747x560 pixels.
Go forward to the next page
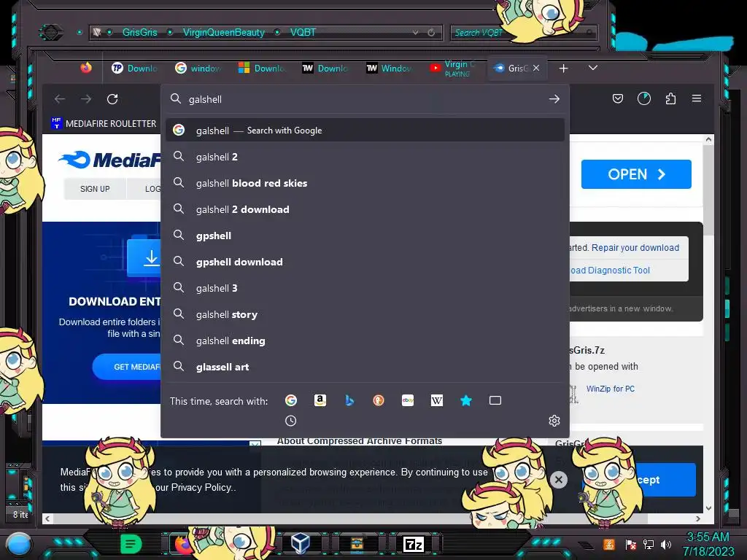[x=86, y=99]
